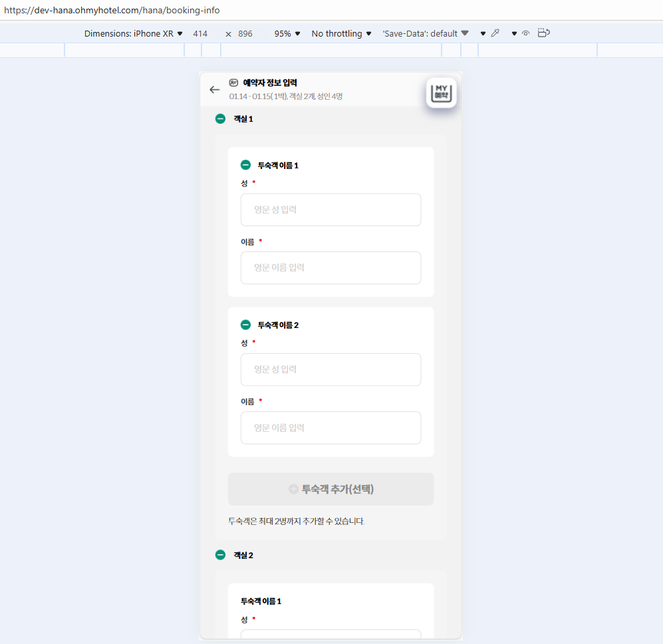Open the dropdown arrow before the eyedropper
663x644 pixels.
click(483, 33)
